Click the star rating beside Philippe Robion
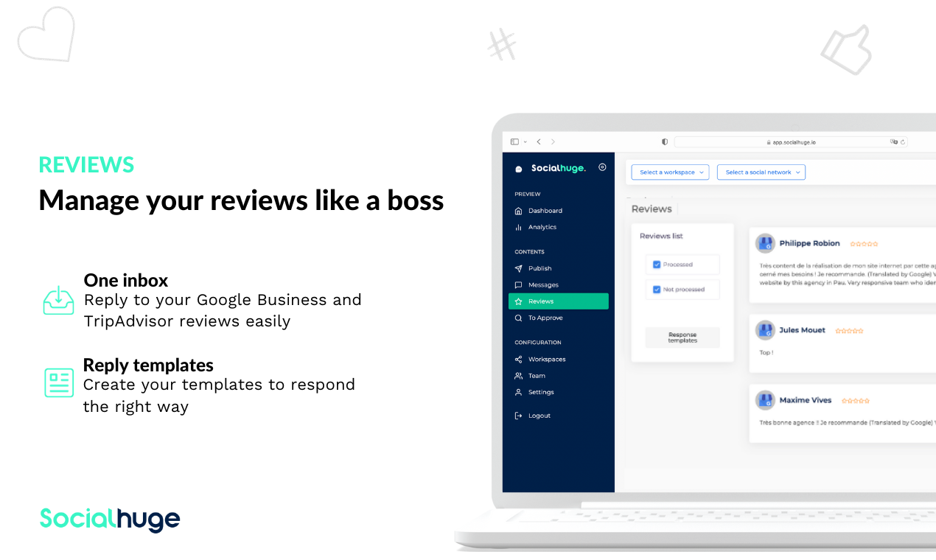The image size is (936, 560). [x=864, y=244]
